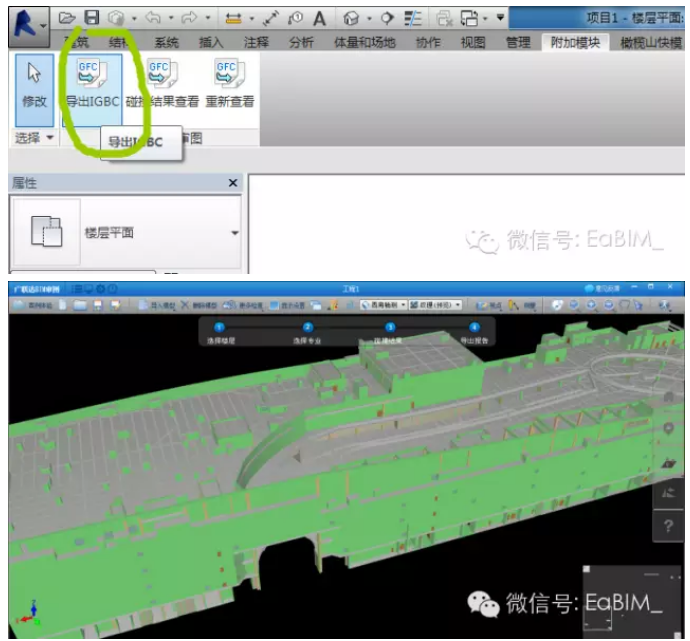Open Redo history dropdown arrow

(x=208, y=18)
